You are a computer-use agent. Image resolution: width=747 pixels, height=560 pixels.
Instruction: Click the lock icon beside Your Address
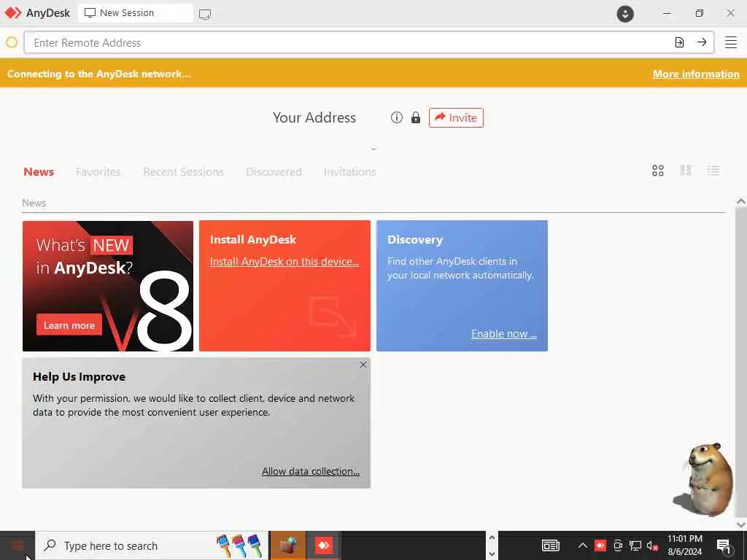pos(416,117)
